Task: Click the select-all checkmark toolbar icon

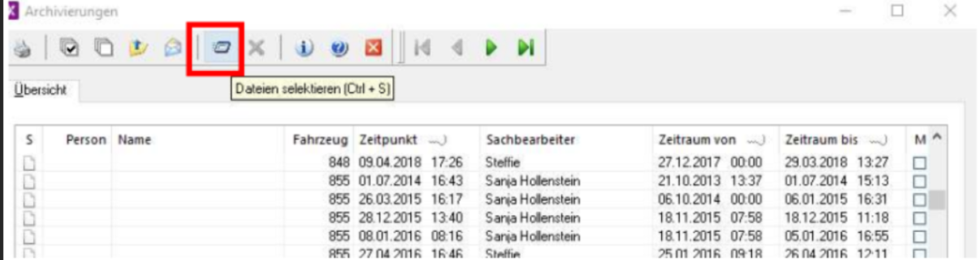Action: tap(70, 48)
